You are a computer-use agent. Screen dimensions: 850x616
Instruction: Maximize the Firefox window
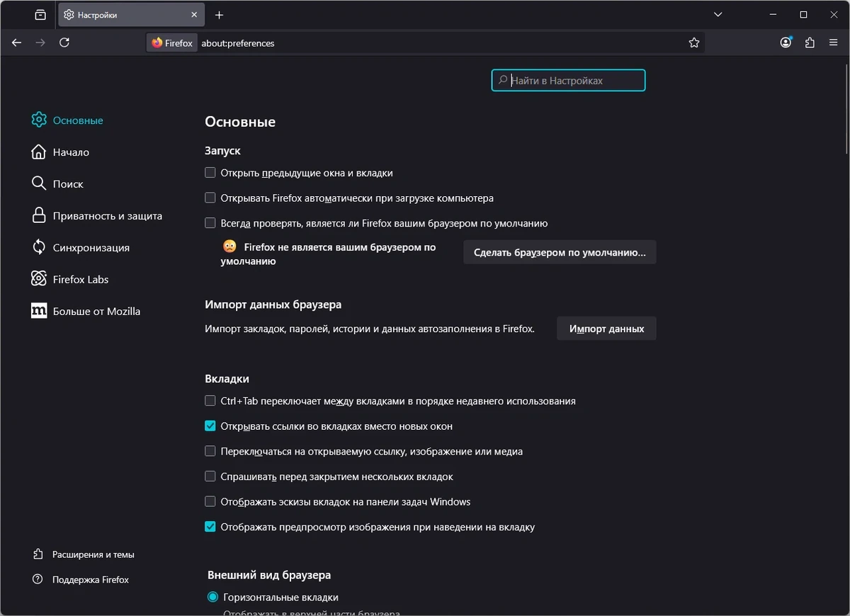[x=803, y=15]
